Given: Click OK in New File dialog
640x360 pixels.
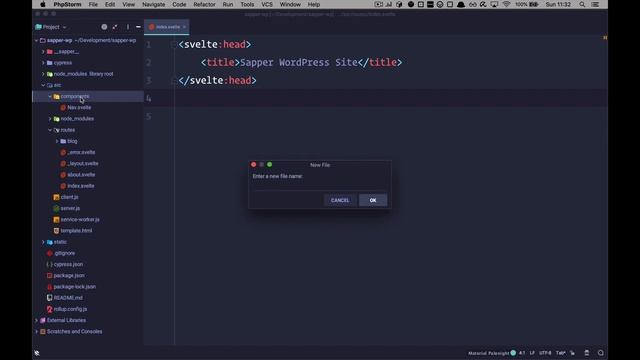Looking at the screenshot, I should click(373, 200).
